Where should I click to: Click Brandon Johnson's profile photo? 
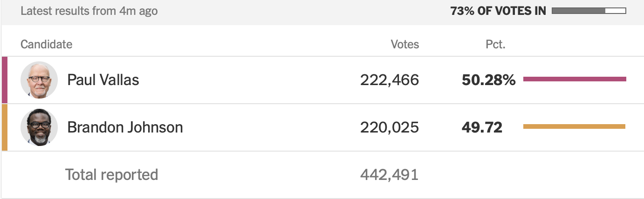pyautogui.click(x=39, y=127)
